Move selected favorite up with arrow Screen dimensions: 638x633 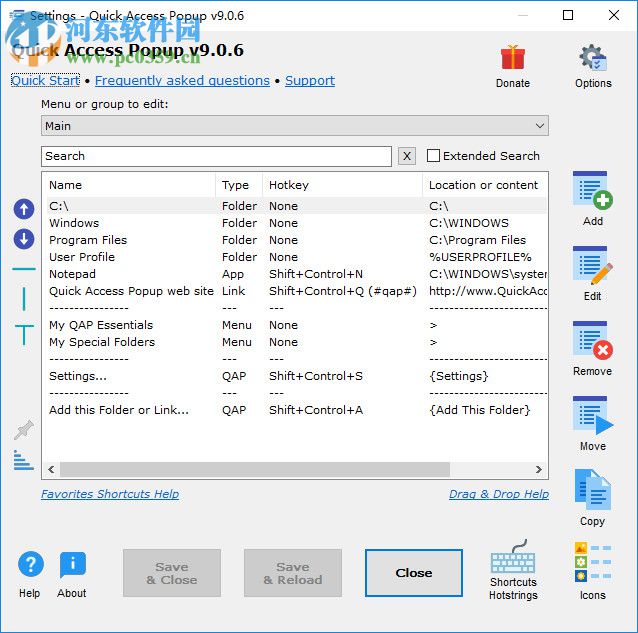coord(24,209)
